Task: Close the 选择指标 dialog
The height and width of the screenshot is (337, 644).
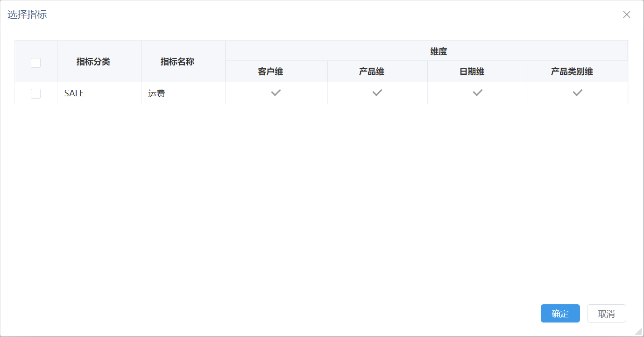Action: coord(627,14)
